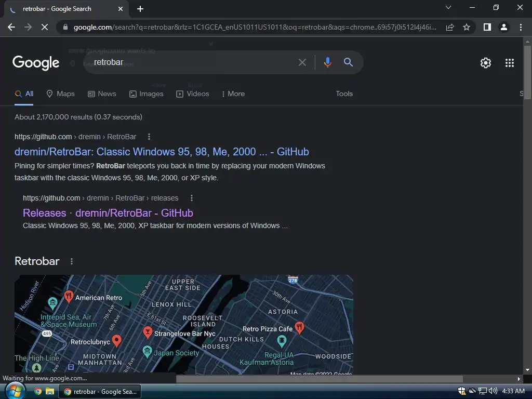Share this page using the share icon
This screenshot has height=399, width=532.
tap(450, 27)
